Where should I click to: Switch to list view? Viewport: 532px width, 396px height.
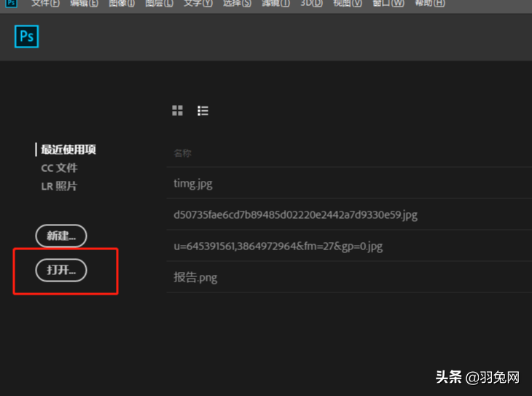203,110
